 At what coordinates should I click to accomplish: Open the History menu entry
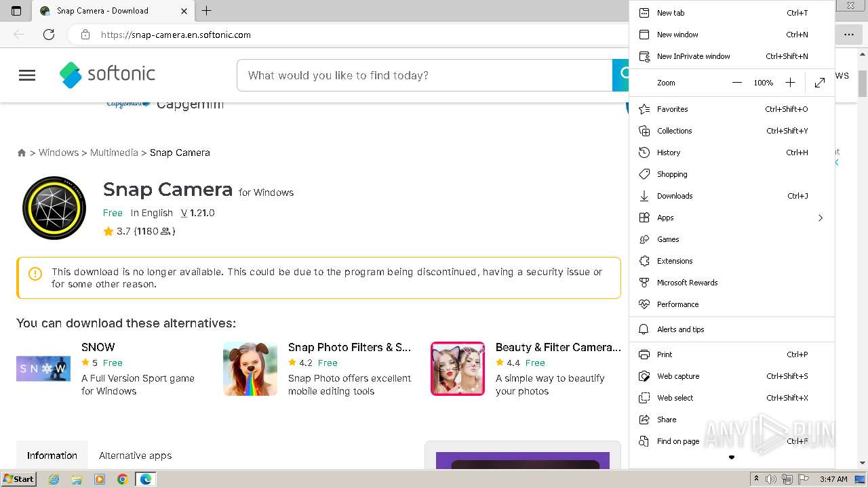[x=732, y=152]
